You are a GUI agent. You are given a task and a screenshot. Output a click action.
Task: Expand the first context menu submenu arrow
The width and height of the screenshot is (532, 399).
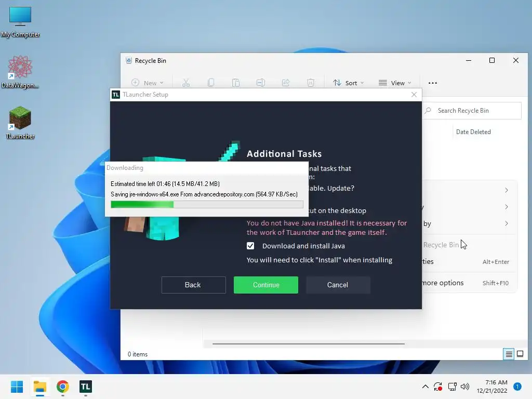pos(506,190)
